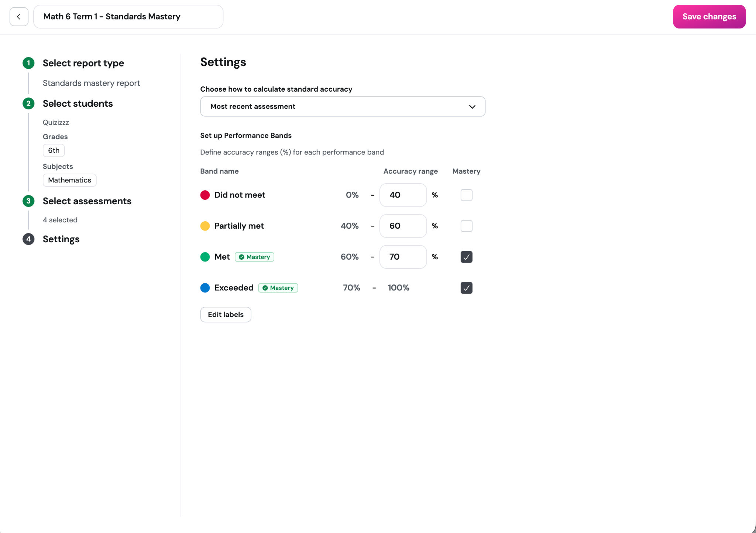Click the Accuracy range column header
The height and width of the screenshot is (533, 756).
(x=410, y=171)
